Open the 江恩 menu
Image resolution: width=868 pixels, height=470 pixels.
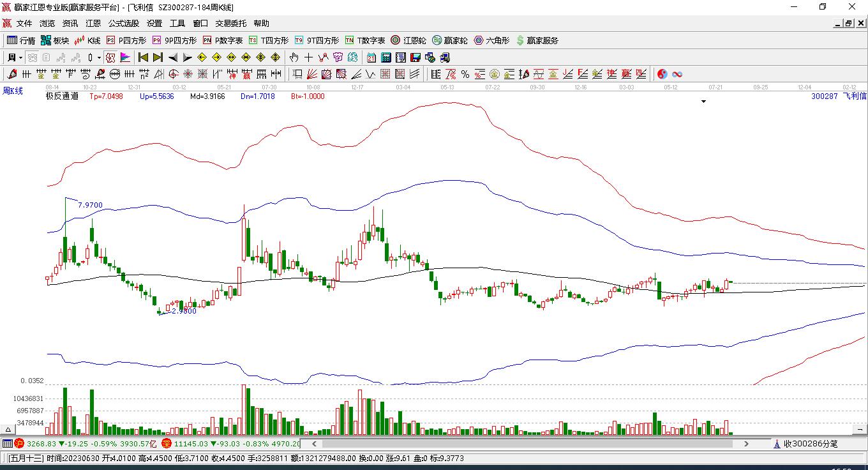[x=93, y=24]
